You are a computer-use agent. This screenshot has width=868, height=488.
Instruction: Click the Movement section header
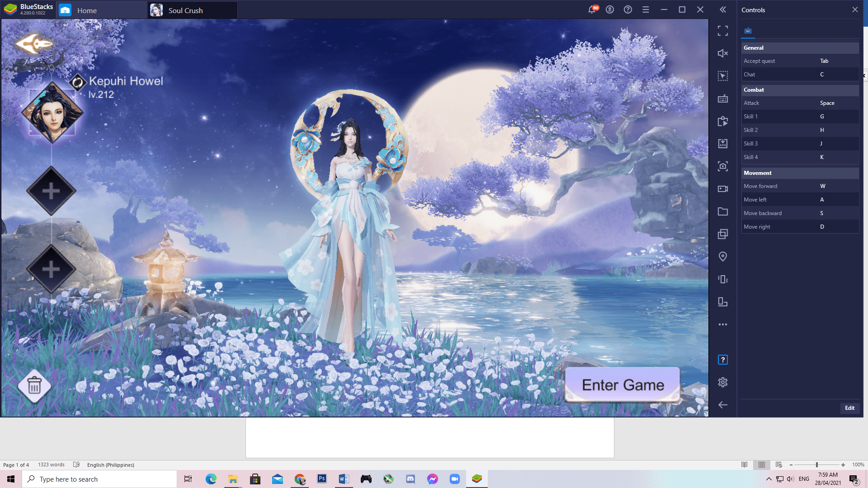click(x=800, y=173)
